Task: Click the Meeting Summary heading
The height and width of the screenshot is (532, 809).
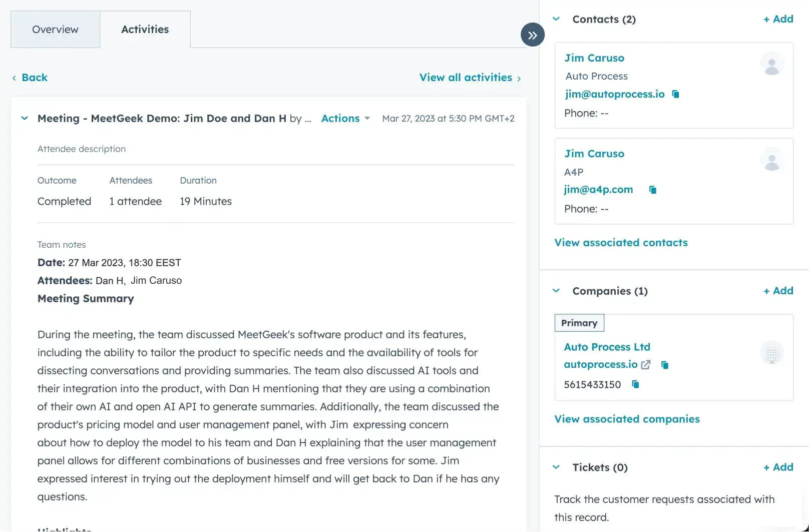Action: (x=86, y=299)
